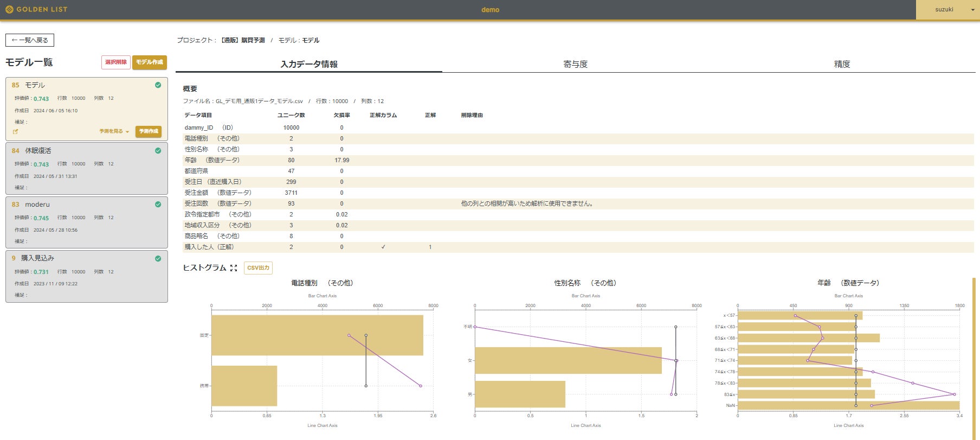Click the 政令指定都市 (その他) row label

(x=218, y=214)
